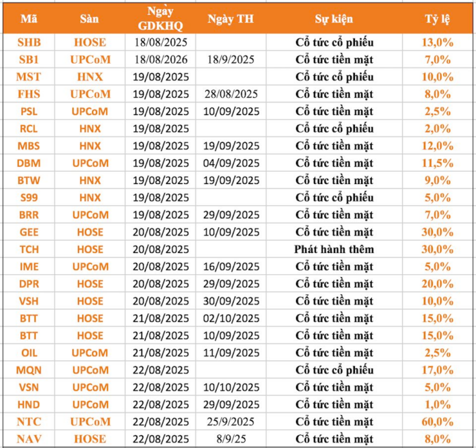This screenshot has width=476, height=448.
Task: Click the Phát hành thêm event cell
Action: (334, 249)
